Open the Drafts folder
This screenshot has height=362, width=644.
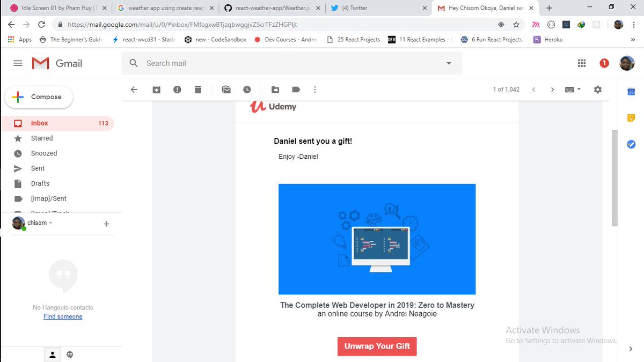pos(57,183)
